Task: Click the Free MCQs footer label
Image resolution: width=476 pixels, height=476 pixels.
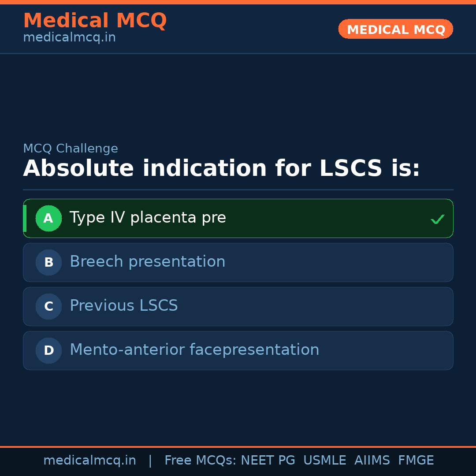Action: (x=200, y=461)
